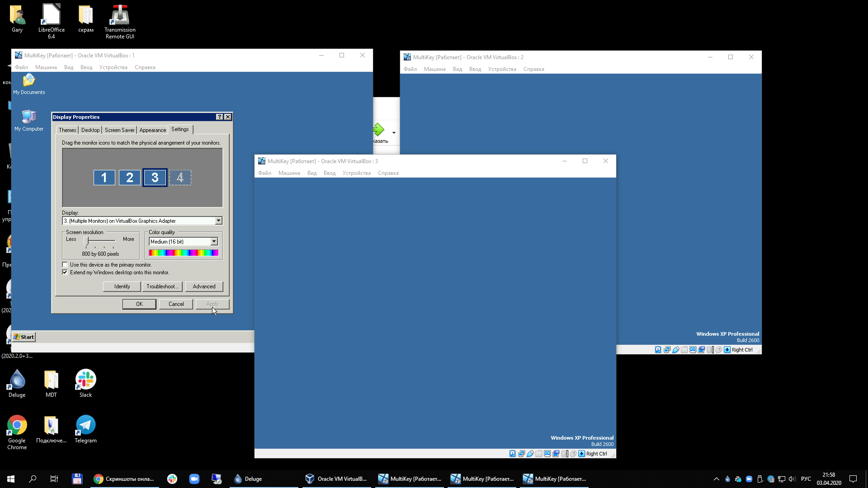868x488 pixels.
Task: Open the Файл menu in VirtualBox window 3
Action: click(x=264, y=173)
